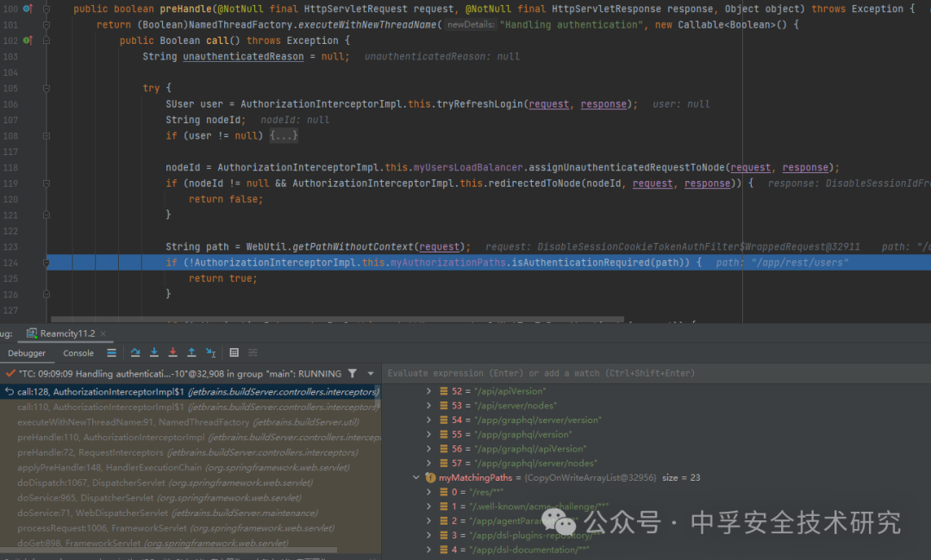Image resolution: width=931 pixels, height=560 pixels.
Task: Open the Evaluate Expression calculator icon
Action: pyautogui.click(x=234, y=352)
